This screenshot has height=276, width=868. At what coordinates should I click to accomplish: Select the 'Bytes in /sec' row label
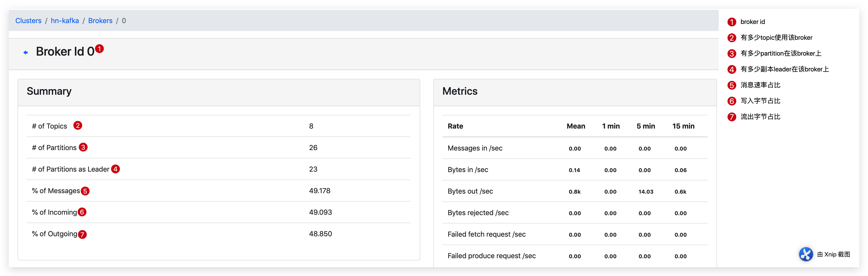pyautogui.click(x=468, y=170)
